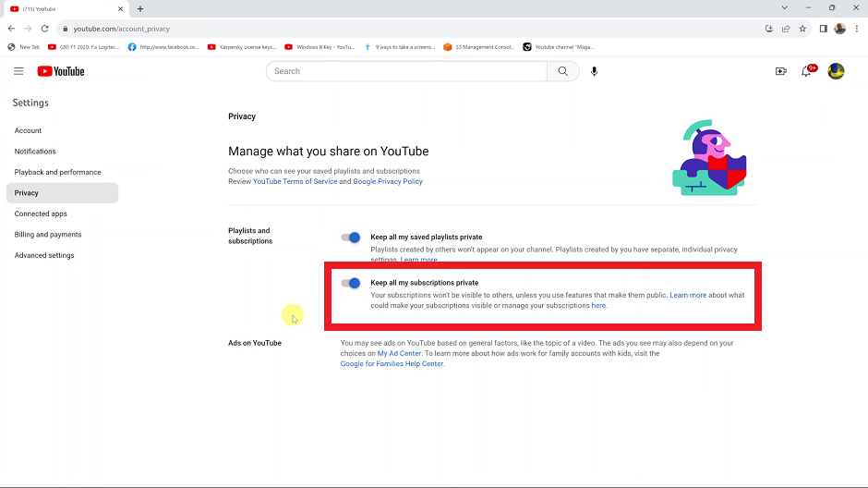The width and height of the screenshot is (868, 488).
Task: Open the notifications bell
Action: 806,71
